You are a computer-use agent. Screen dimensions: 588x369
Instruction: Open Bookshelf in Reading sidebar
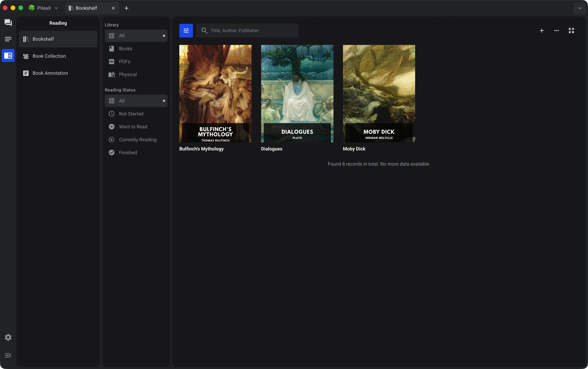58,39
